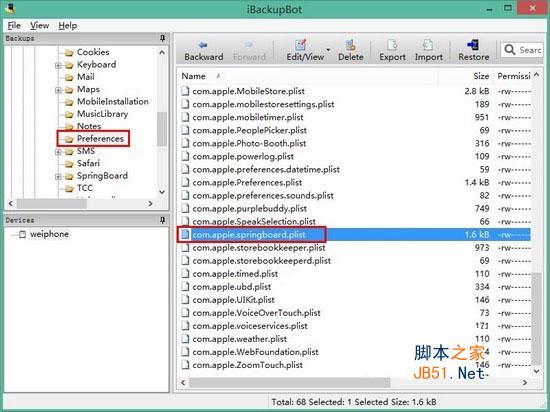This screenshot has width=550, height=412.
Task: Click the Restore toolbar icon
Action: (x=474, y=51)
